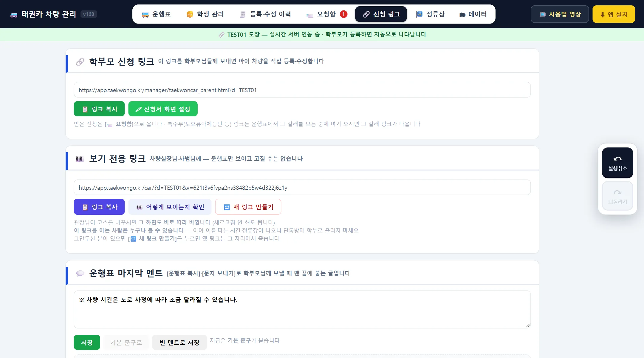Click the speech bubble icon beside 운행표 마지막 멘트
This screenshot has width=644, height=358.
coord(80,273)
